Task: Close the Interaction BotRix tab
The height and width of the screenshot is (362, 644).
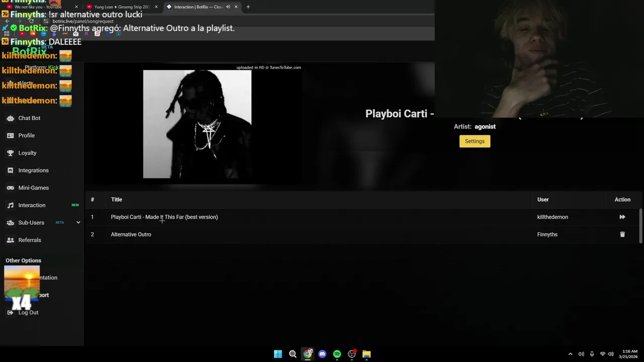Action: [x=236, y=7]
